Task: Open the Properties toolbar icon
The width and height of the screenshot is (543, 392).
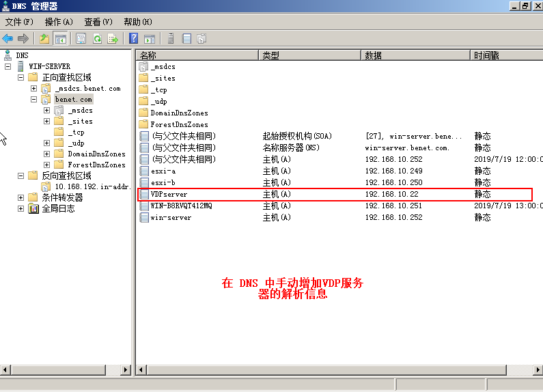Action: [81, 38]
